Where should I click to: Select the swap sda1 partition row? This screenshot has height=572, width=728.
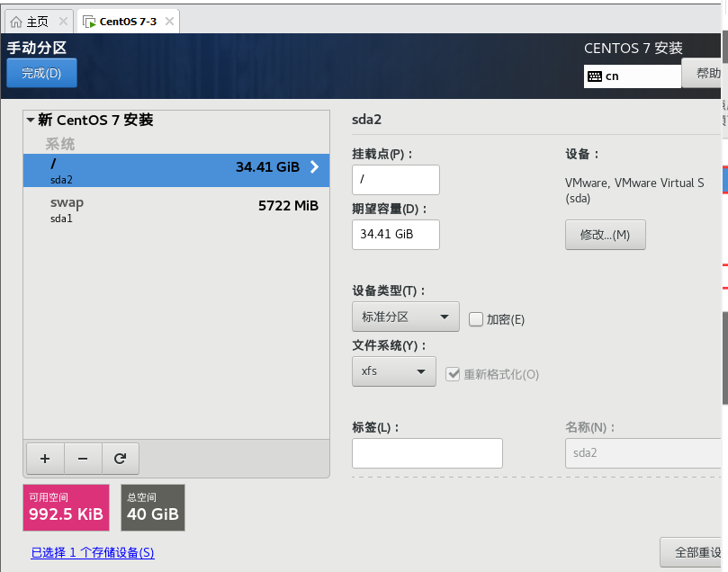(x=176, y=210)
